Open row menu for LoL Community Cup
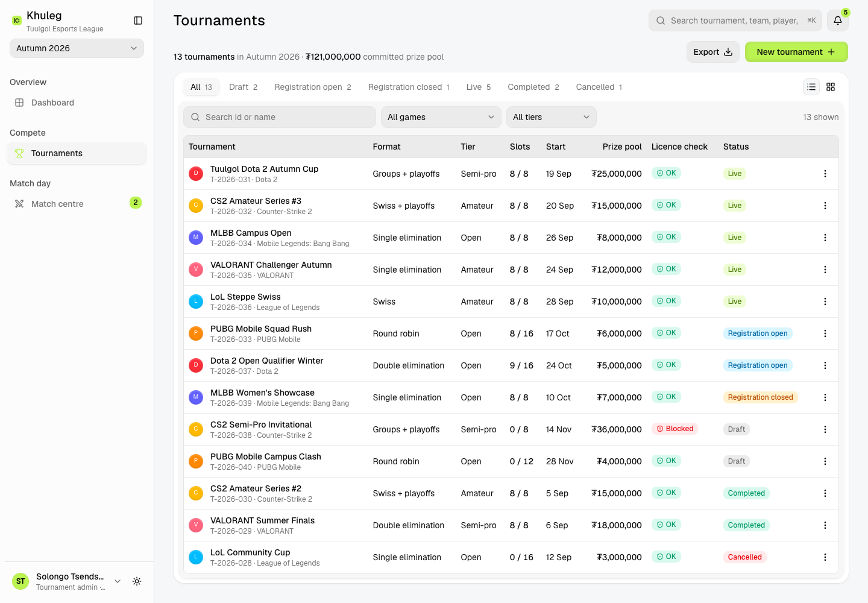Screen dimensions: 868x603 pyautogui.click(x=825, y=557)
